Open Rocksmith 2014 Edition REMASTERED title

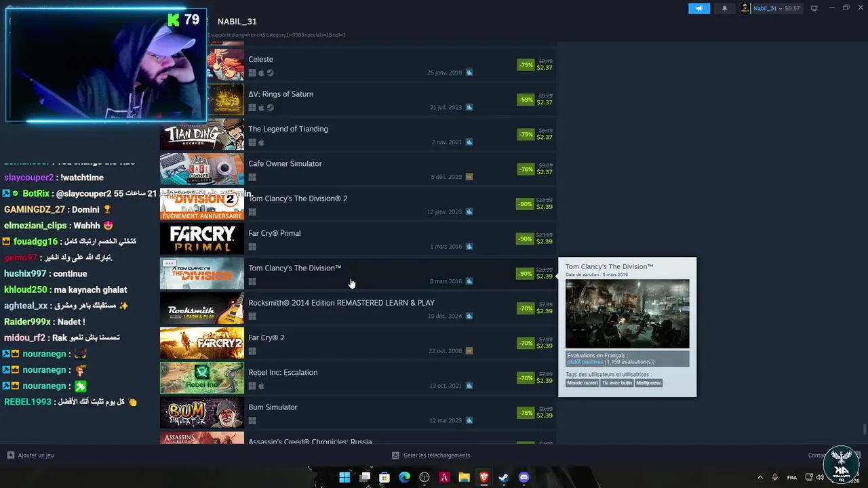point(341,303)
